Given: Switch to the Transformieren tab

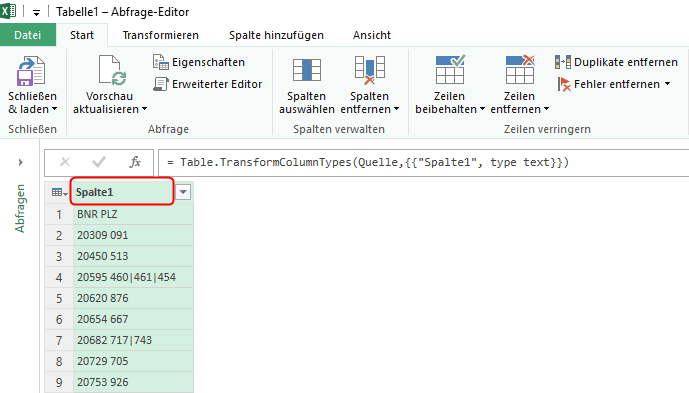Looking at the screenshot, I should (160, 35).
